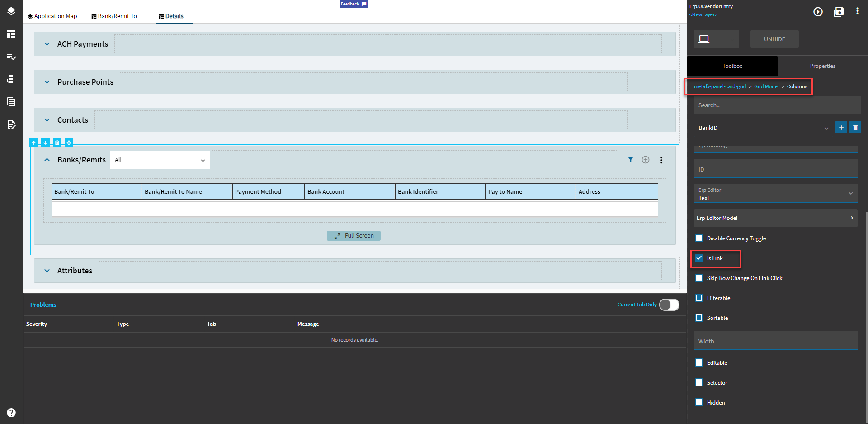Image resolution: width=868 pixels, height=424 pixels.
Task: Collapse the Banks/Remits panel
Action: click(x=47, y=160)
